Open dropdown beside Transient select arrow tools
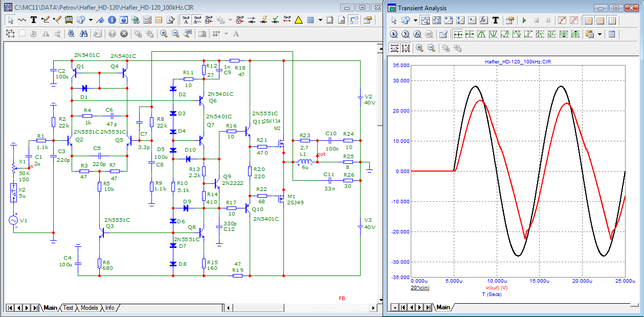 415,20
